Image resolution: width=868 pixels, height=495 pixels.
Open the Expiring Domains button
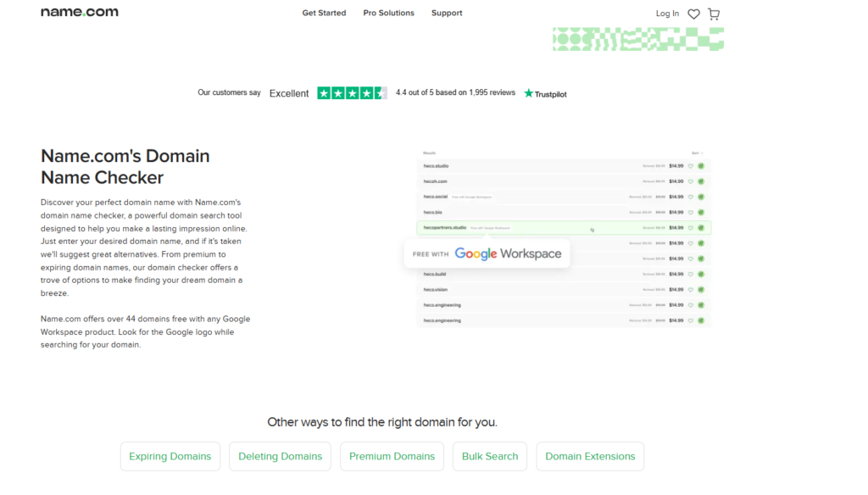point(170,456)
